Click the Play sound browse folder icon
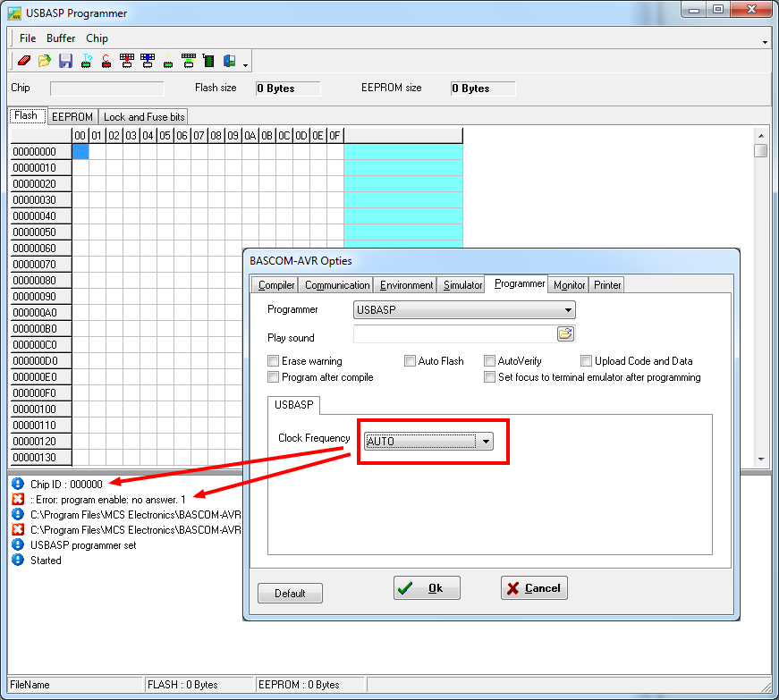The width and height of the screenshot is (779, 700). (565, 333)
